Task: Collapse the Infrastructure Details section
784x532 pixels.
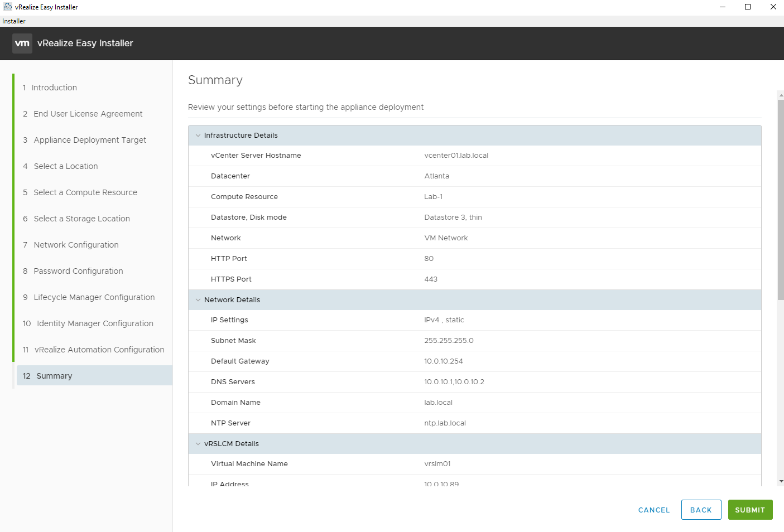Action: [x=198, y=136]
